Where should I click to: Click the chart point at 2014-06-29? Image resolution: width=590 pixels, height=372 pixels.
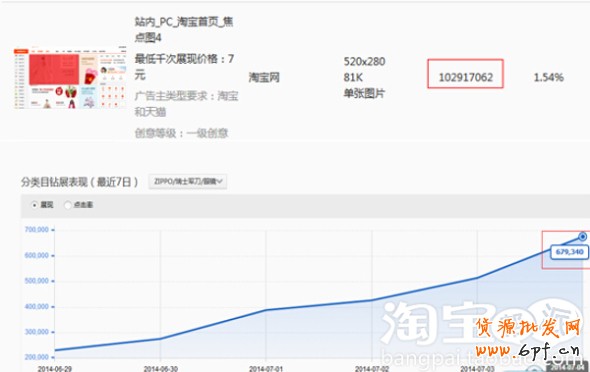(55, 350)
